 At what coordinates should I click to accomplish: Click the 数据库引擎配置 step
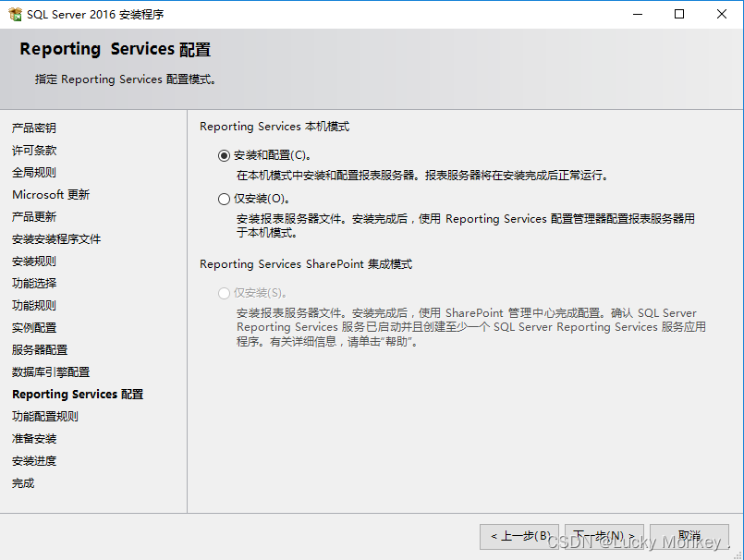tap(51, 372)
